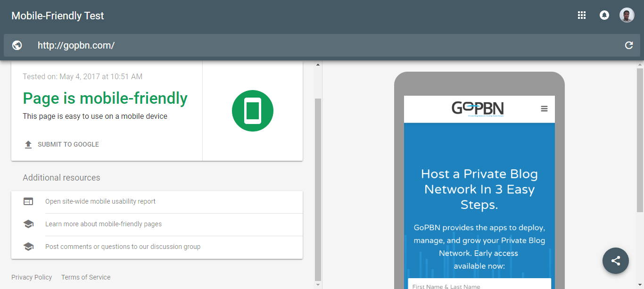The height and width of the screenshot is (289, 644).
Task: Click the left panel scroll down arrow
Action: [318, 285]
